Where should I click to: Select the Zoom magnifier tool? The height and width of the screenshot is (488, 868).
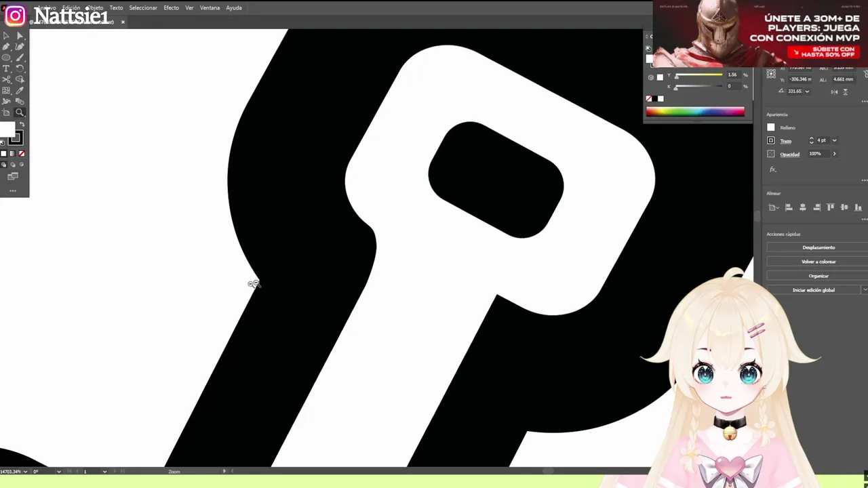pos(20,112)
